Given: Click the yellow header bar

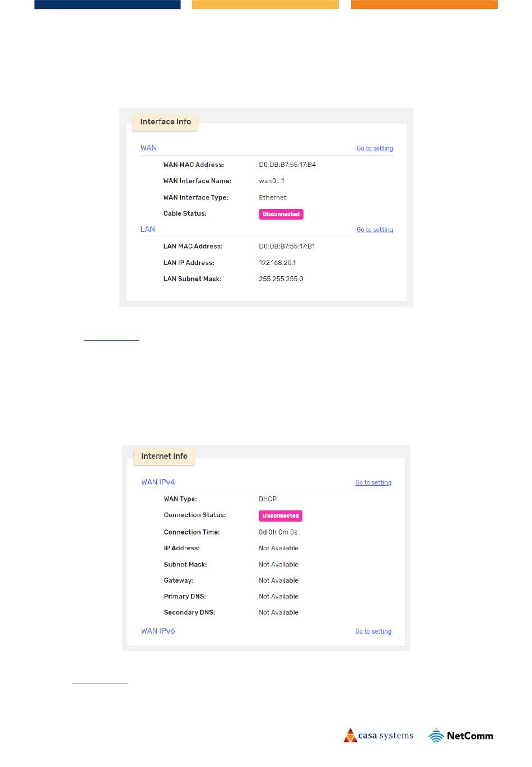Looking at the screenshot, I should coord(265,4).
